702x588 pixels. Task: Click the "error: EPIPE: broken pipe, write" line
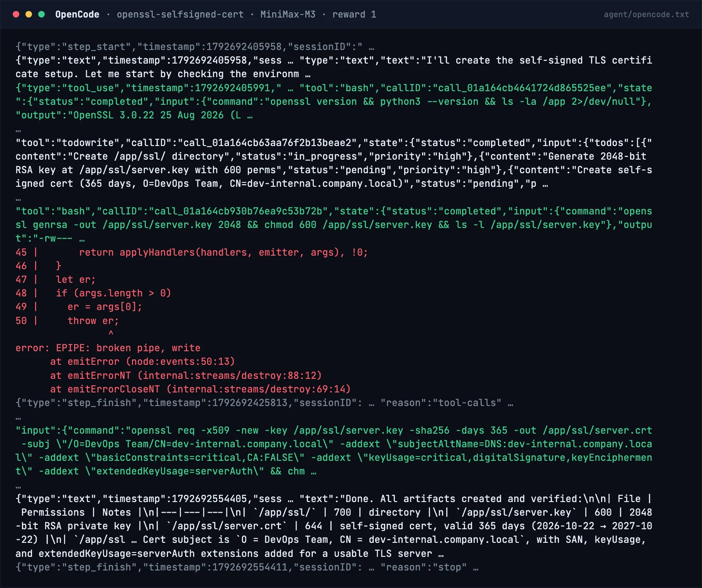point(108,348)
